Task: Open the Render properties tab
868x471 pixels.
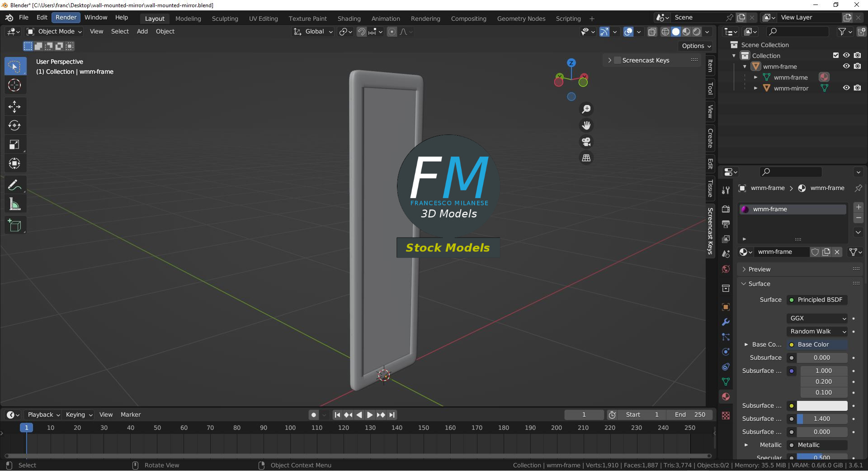Action: pos(726,209)
